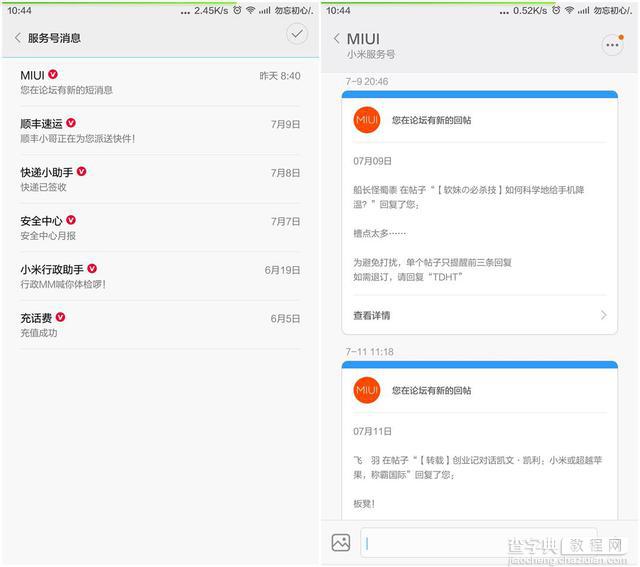Open the MIUI message from 昨天 8:40
The image size is (640, 567).
[160, 82]
